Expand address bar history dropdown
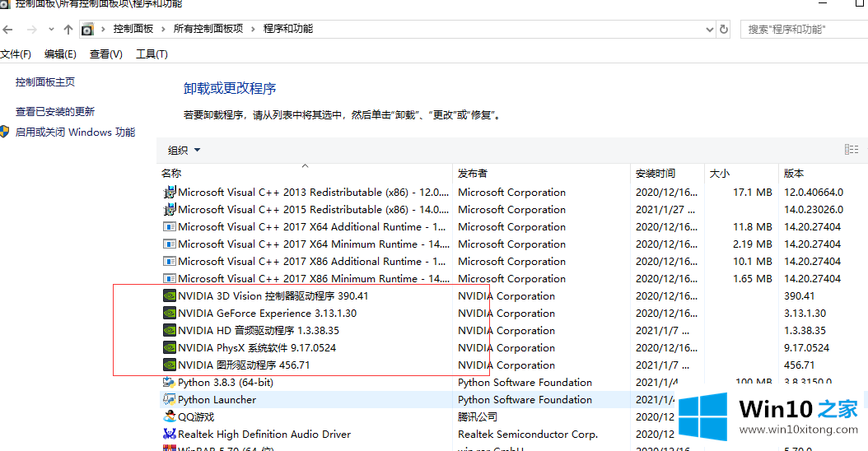The image size is (868, 451). coord(710,30)
